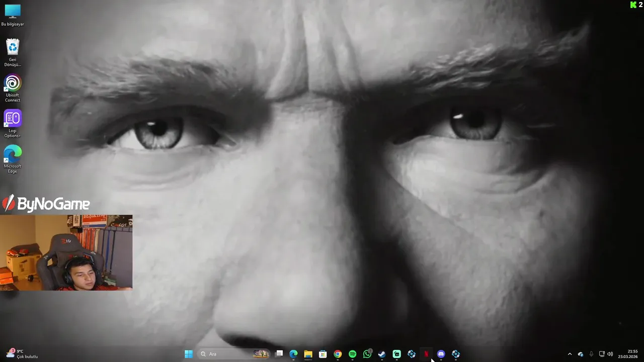Open the green chat app taskbar icon
This screenshot has height=362, width=644.
click(396, 354)
